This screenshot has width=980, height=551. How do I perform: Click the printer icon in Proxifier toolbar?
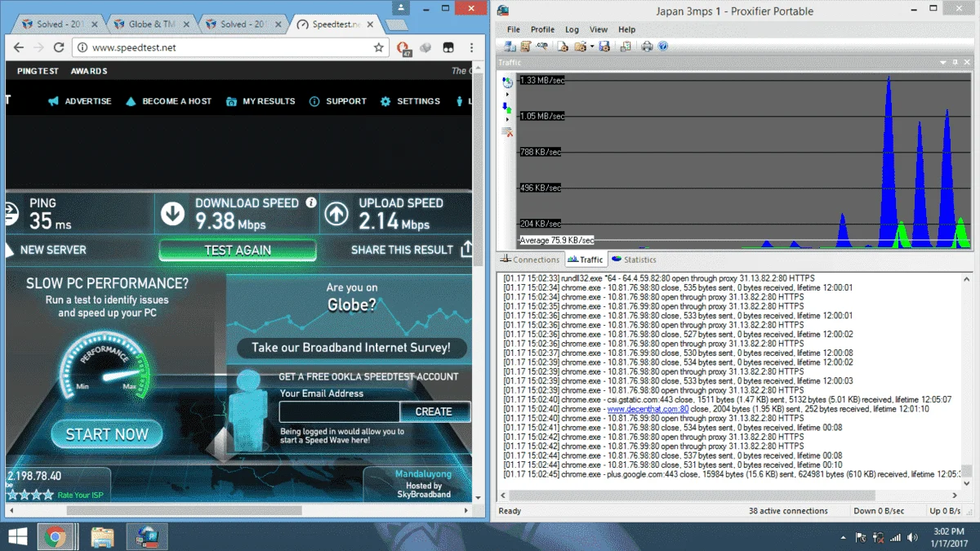[647, 47]
